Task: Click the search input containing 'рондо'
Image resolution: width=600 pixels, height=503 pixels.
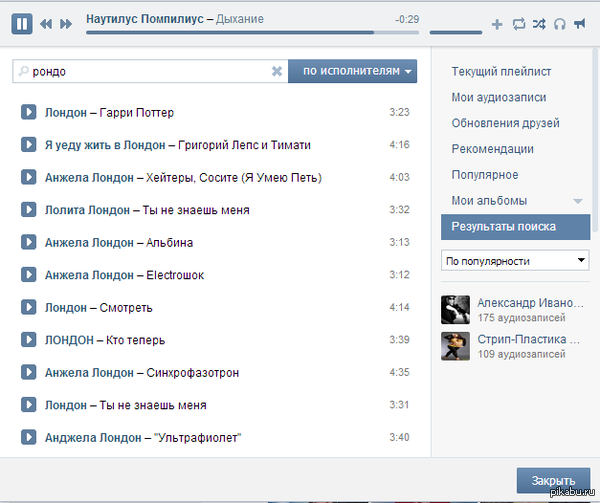Action: [145, 72]
